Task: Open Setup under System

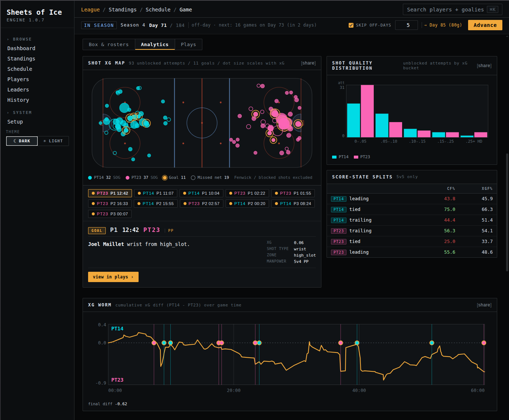Action: point(15,122)
